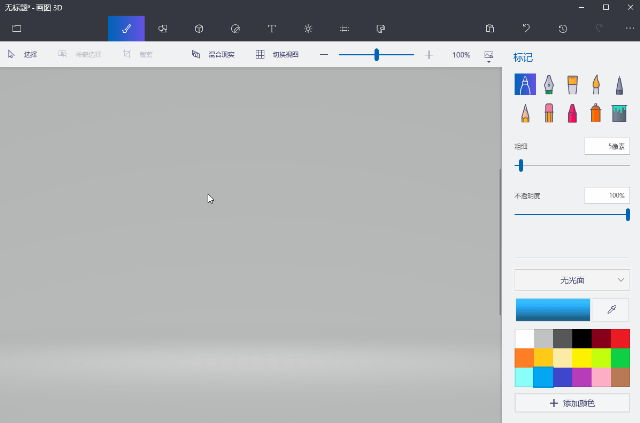This screenshot has height=423, width=640.
Task: Open the Canvas settings tab
Action: tap(344, 29)
